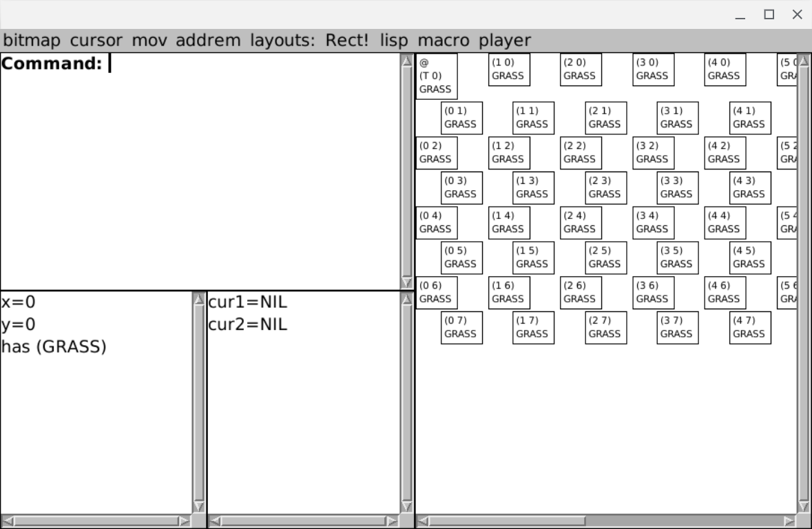Viewport: 812px width, 529px height.
Task: Open the addrem menu
Action: pyautogui.click(x=208, y=40)
